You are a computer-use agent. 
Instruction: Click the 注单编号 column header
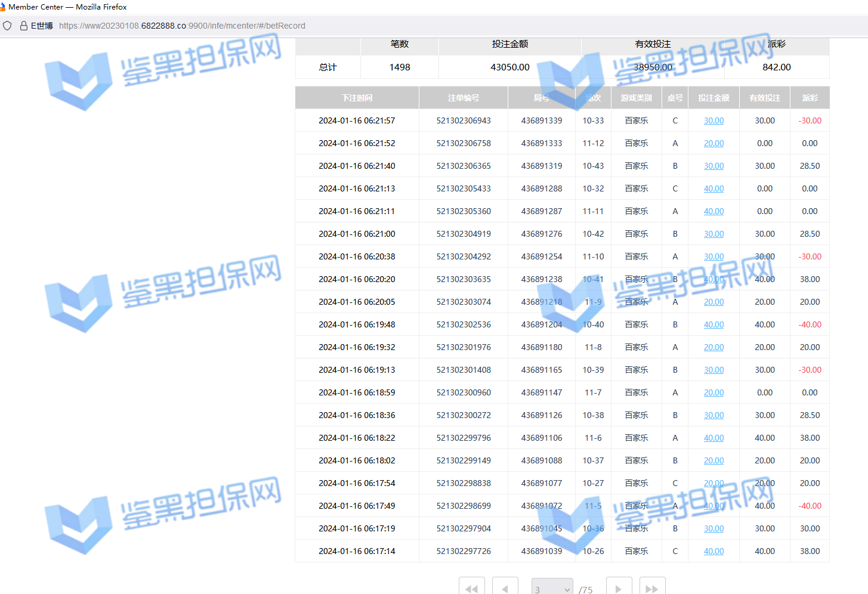pos(464,98)
